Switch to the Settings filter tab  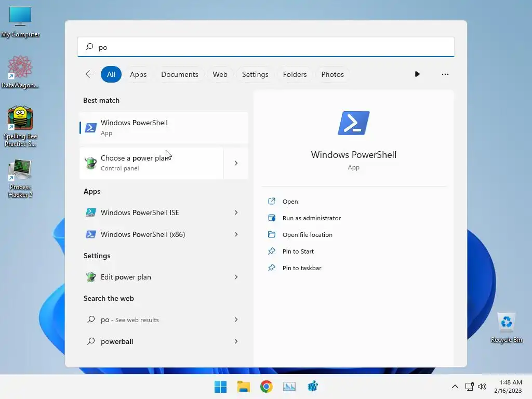[255, 74]
